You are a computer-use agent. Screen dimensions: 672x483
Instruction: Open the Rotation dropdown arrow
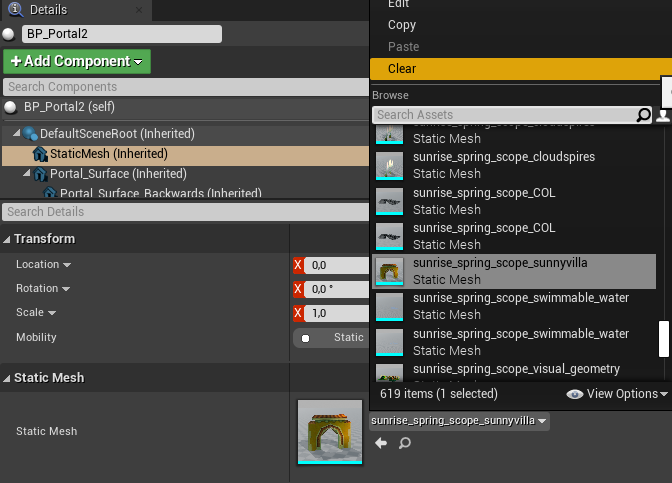66,289
